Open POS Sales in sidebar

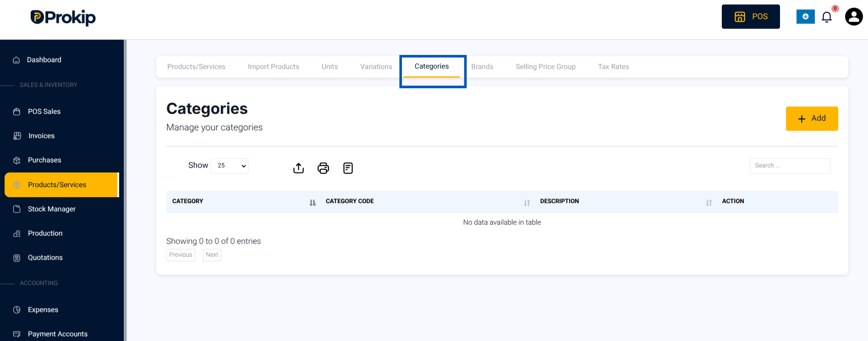coord(44,112)
